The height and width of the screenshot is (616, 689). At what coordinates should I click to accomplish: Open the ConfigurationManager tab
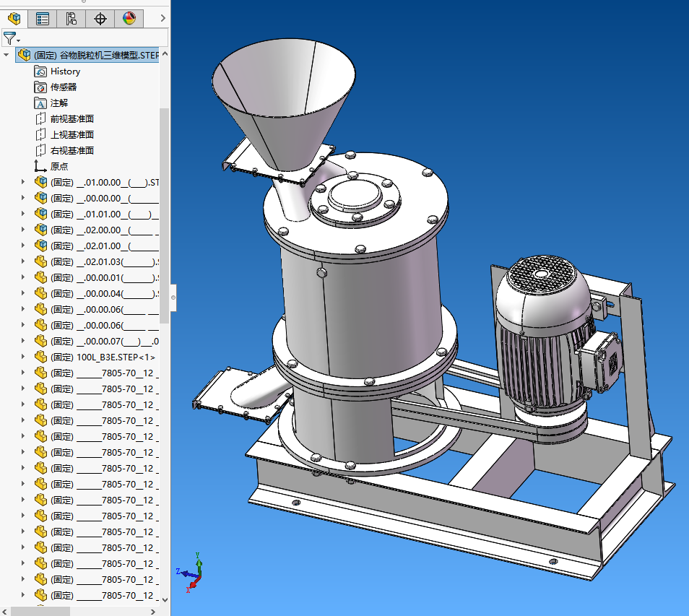(x=71, y=19)
